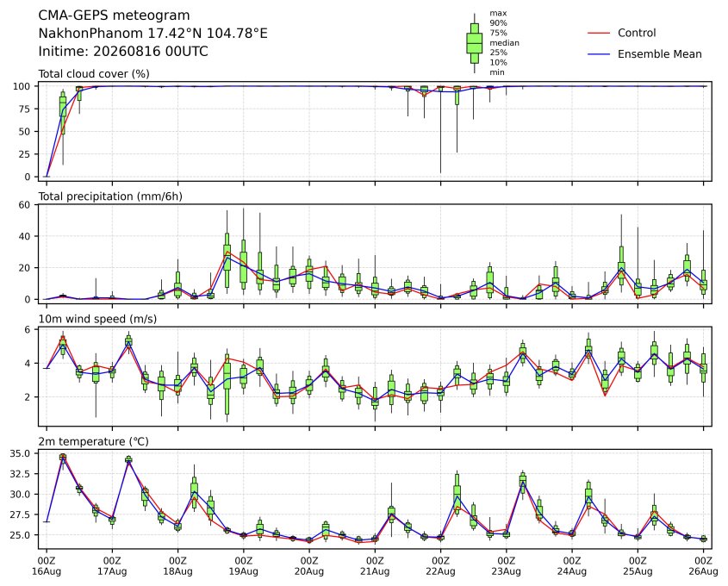Click the '00Z 18Aug' x-axis label
This screenshot has width=728, height=586.
click(177, 566)
